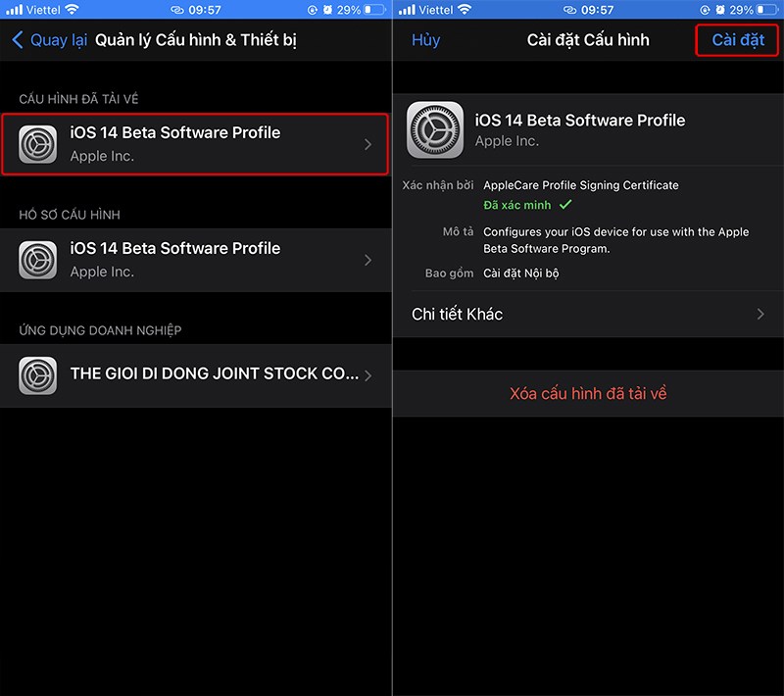Expand the Chi tiết Khác row

point(588,315)
